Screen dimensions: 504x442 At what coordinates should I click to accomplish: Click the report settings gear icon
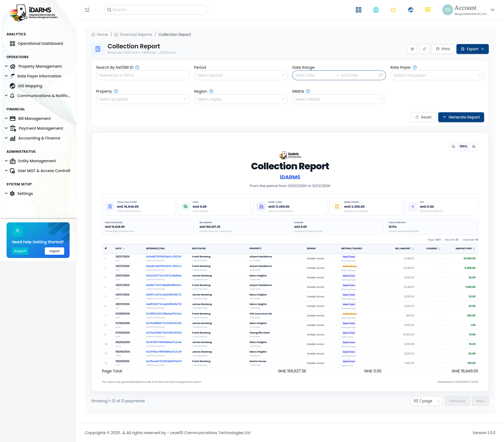point(412,49)
